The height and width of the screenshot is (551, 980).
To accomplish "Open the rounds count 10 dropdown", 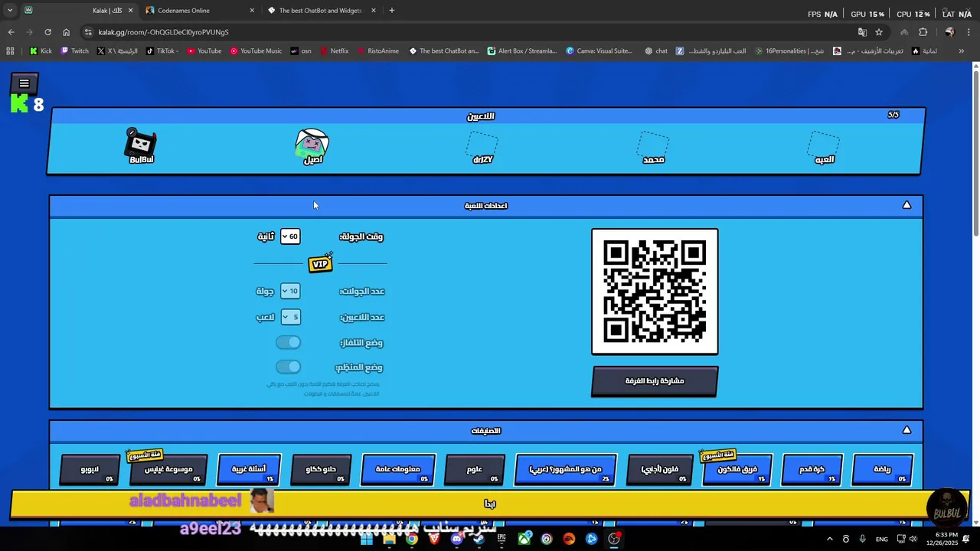I will 289,291.
